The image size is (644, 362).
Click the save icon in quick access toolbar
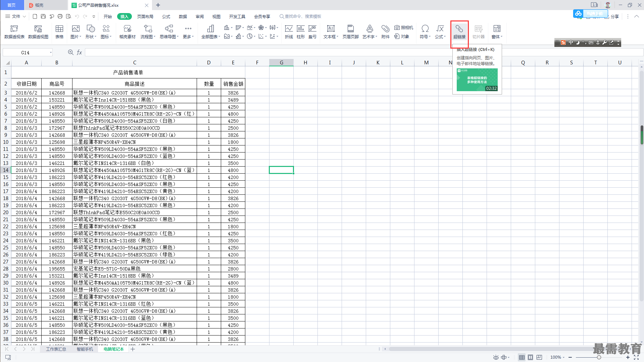tap(43, 16)
